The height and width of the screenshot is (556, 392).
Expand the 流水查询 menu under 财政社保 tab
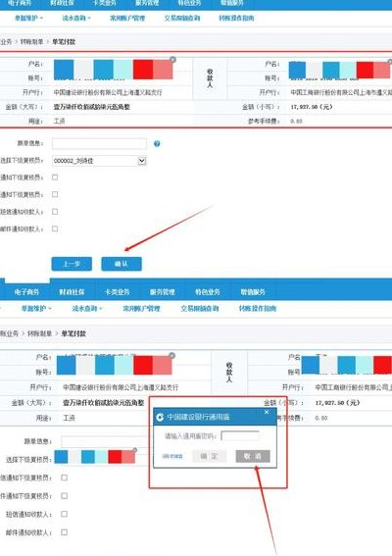(x=87, y=309)
